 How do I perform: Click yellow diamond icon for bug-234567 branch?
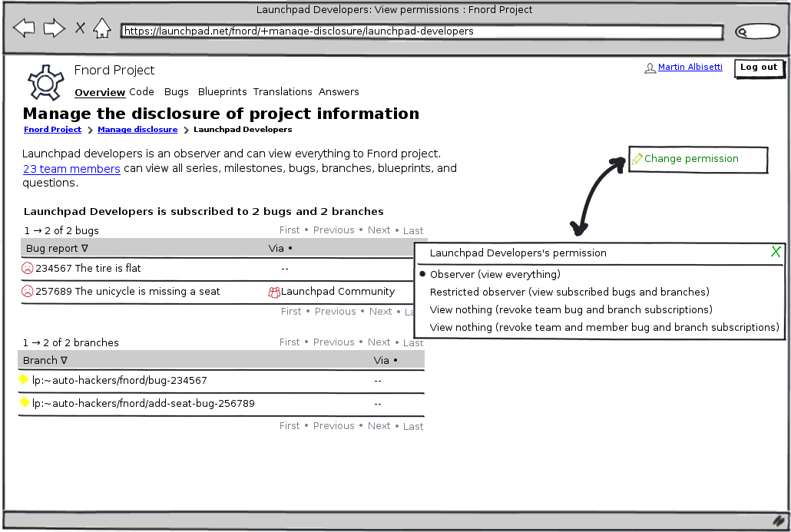(x=23, y=378)
